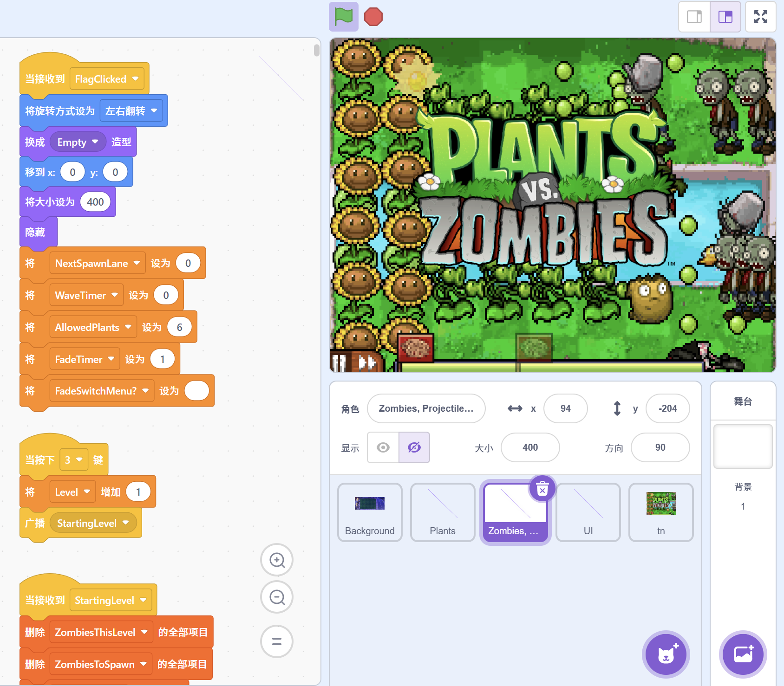Edit the sprite size 大小 field

click(530, 447)
